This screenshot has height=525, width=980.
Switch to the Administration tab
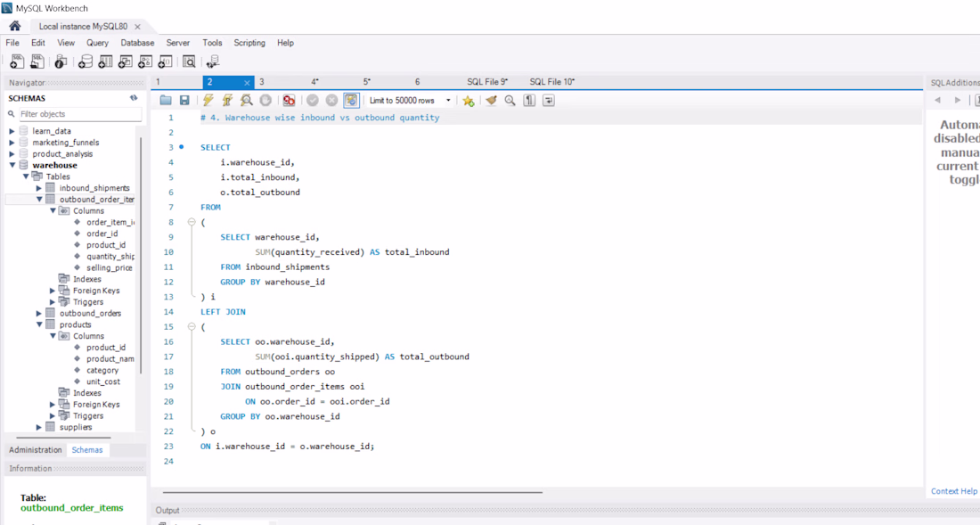[36, 450]
